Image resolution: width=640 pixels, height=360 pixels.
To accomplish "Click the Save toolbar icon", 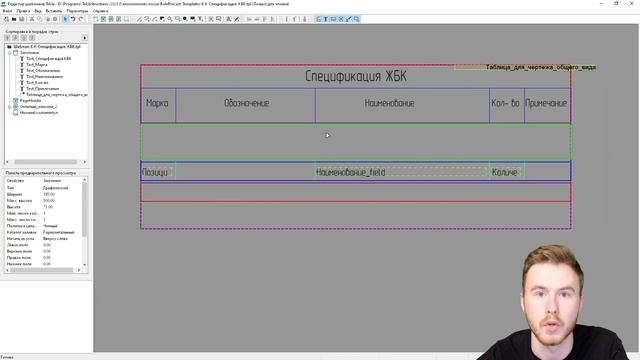I will [21, 19].
